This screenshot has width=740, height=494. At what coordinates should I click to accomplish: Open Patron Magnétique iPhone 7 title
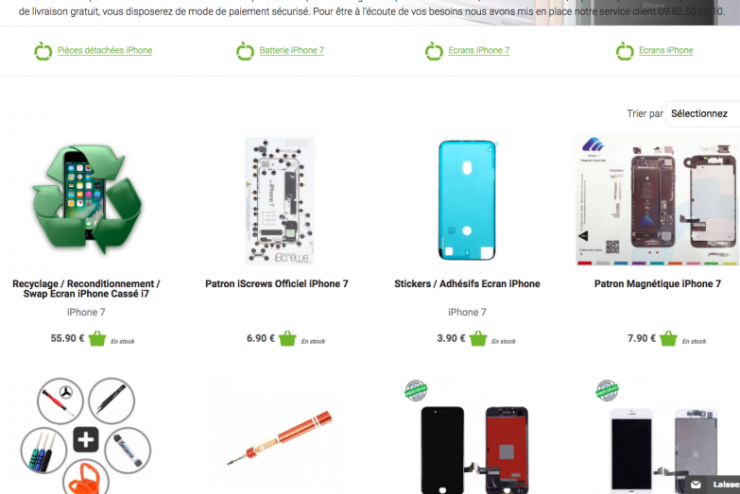click(x=657, y=284)
